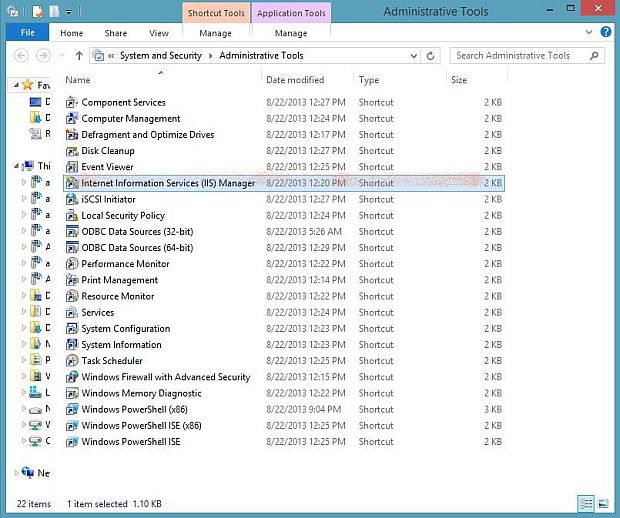
Task: Open Manage tab under Application Tools
Action: pyautogui.click(x=291, y=33)
